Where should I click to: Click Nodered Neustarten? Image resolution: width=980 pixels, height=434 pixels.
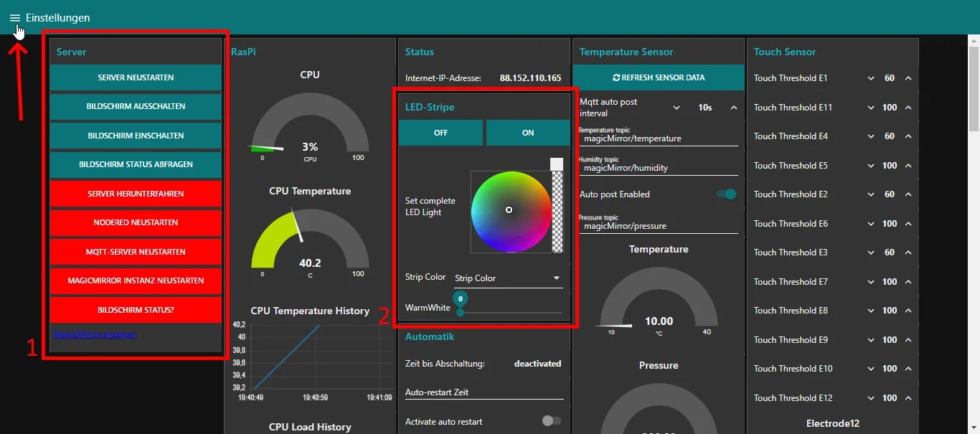[135, 222]
